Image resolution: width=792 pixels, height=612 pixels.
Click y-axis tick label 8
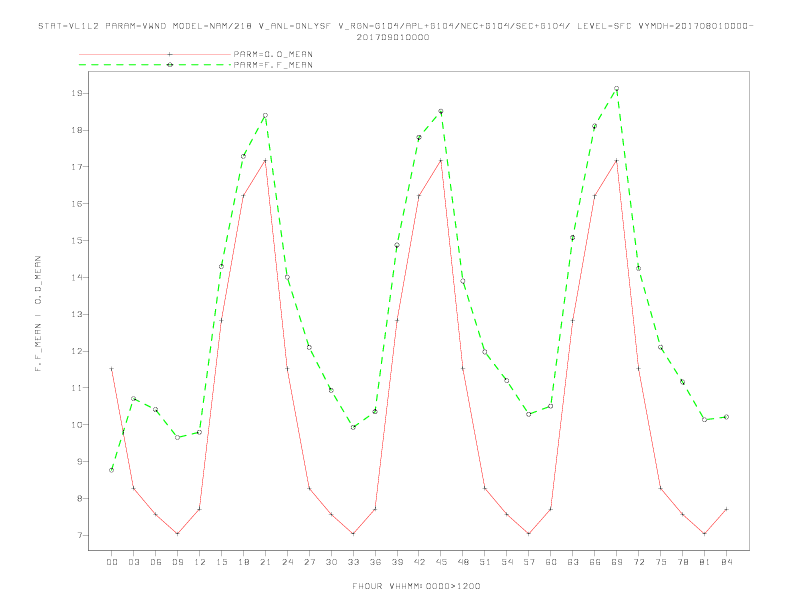tap(80, 498)
